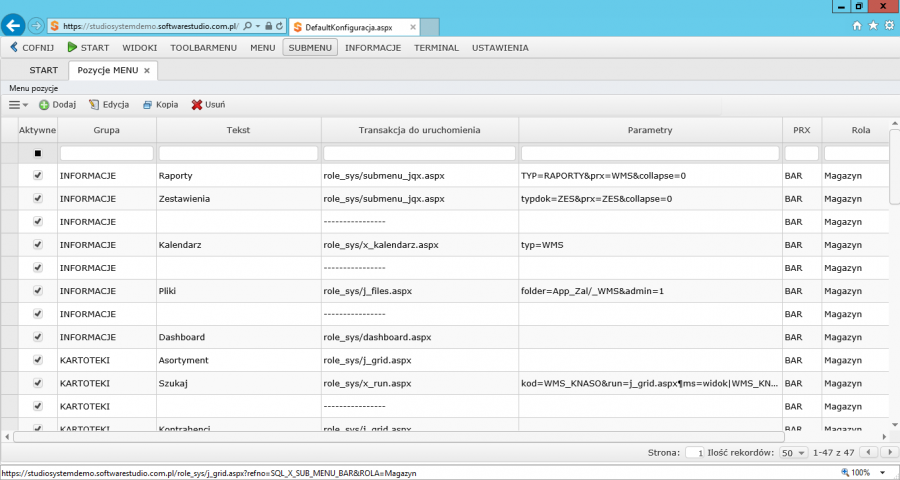This screenshot has height=480, width=900.
Task: Click the horizontal scrollbar of the grid
Action: pos(398,437)
